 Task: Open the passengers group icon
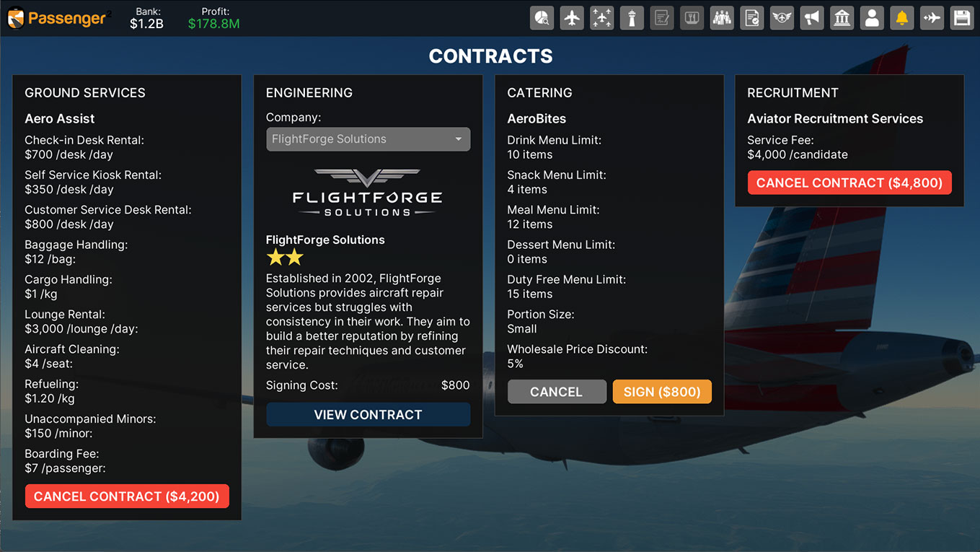click(722, 18)
